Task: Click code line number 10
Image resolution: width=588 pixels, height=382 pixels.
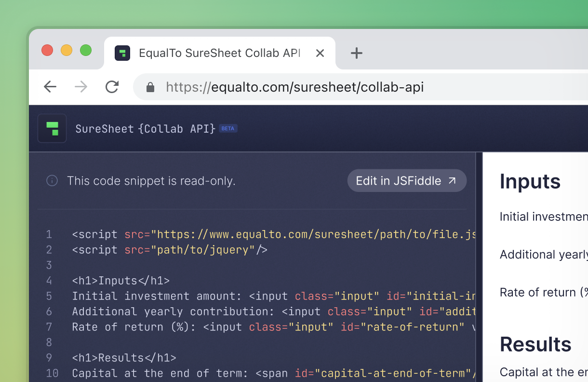Action: 52,373
